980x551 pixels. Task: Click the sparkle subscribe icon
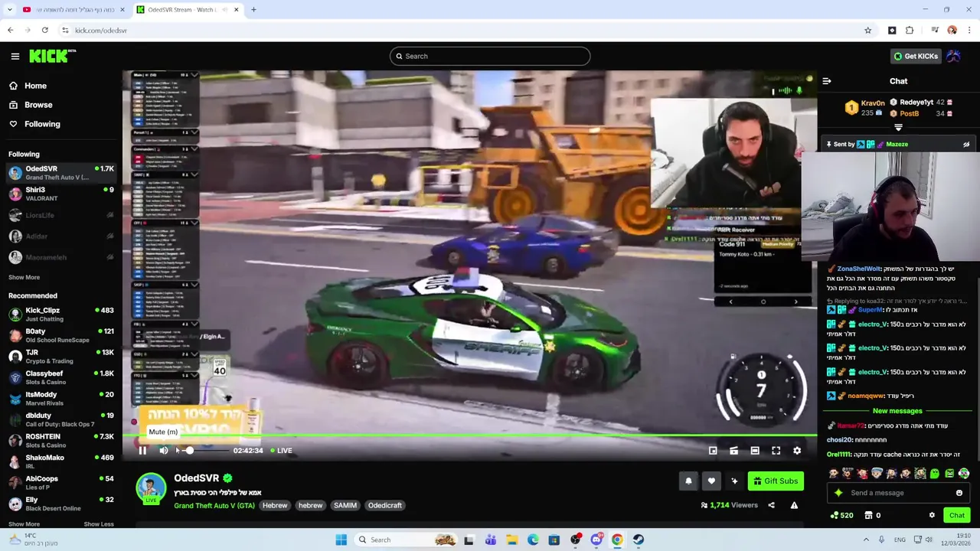[x=734, y=481]
